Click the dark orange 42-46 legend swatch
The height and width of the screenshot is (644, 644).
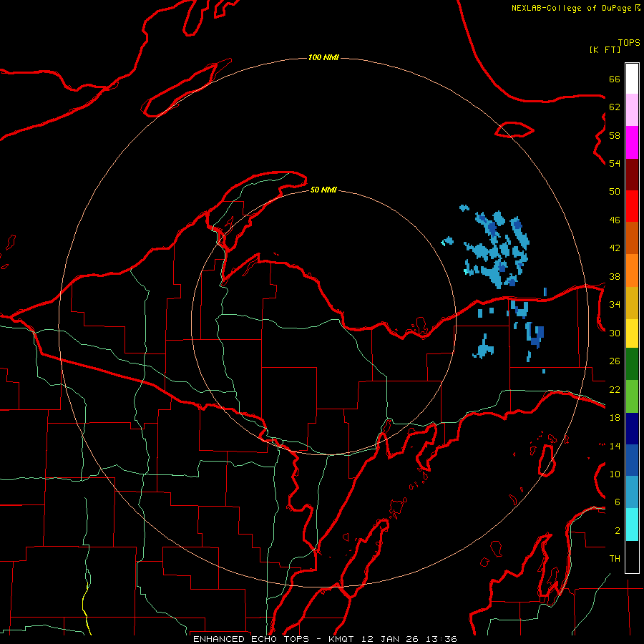pyautogui.click(x=632, y=238)
